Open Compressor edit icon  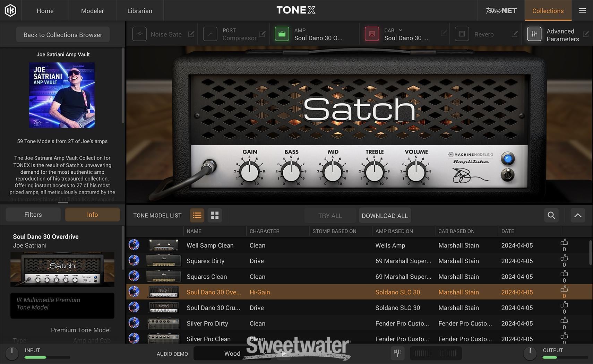263,34
